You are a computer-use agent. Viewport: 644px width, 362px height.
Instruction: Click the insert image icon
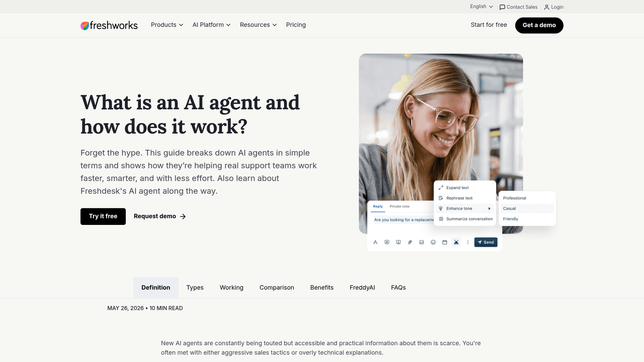click(x=421, y=242)
